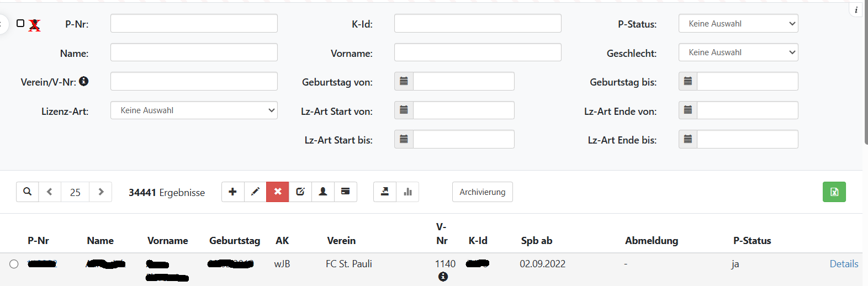Open the P-Status dropdown

(x=738, y=24)
